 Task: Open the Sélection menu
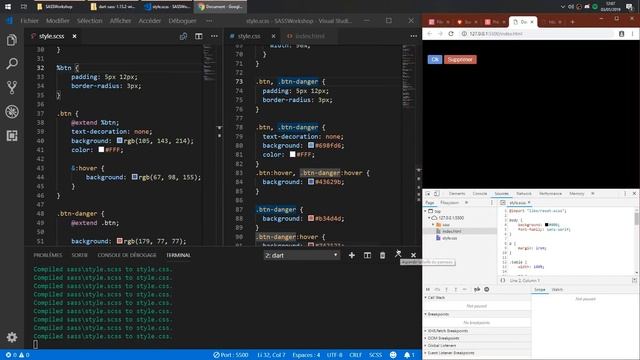tap(89, 20)
